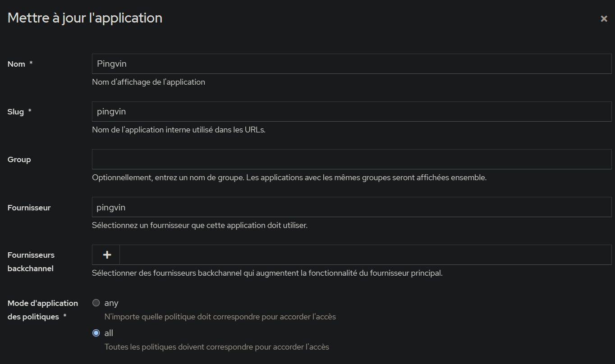This screenshot has height=364, width=615.
Task: Click the "Fournisseurs backchannel" label
Action: 31,262
